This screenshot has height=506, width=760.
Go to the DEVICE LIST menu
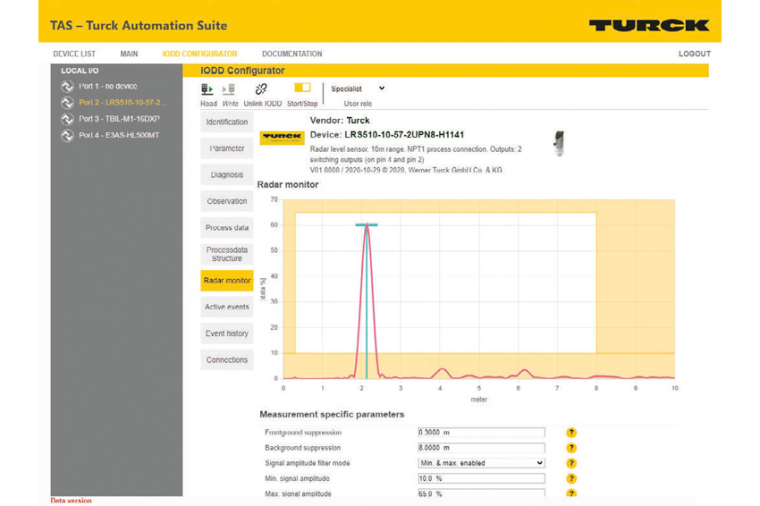click(74, 54)
